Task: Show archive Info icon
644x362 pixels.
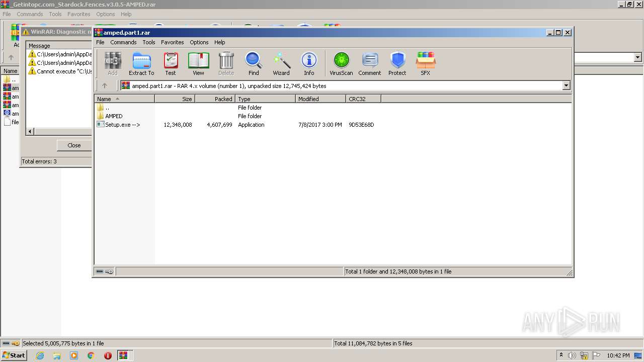Action: tap(309, 64)
